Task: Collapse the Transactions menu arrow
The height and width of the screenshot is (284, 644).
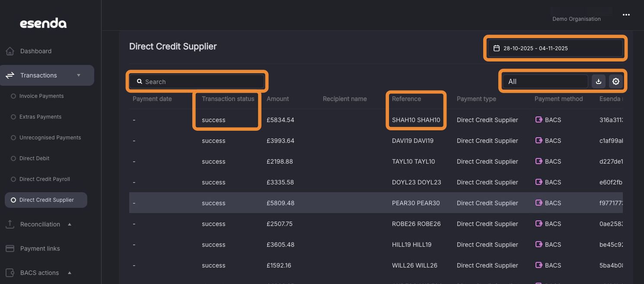Action: coord(79,75)
